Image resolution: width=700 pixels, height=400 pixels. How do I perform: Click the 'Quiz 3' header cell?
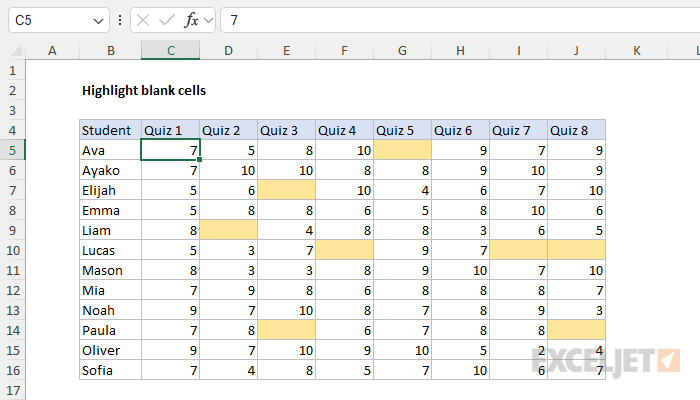[x=287, y=130]
